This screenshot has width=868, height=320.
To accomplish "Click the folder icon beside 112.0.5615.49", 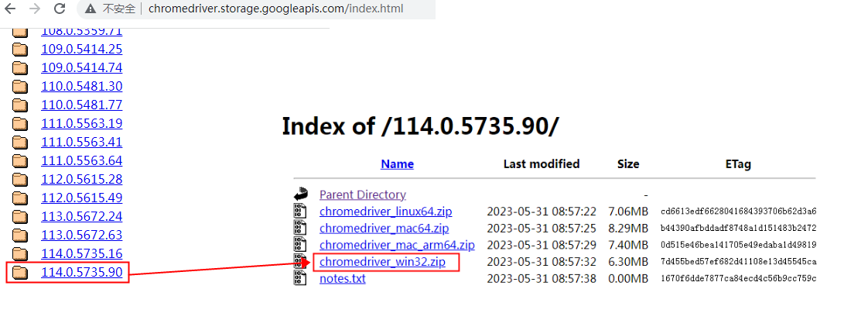I will (x=20, y=198).
